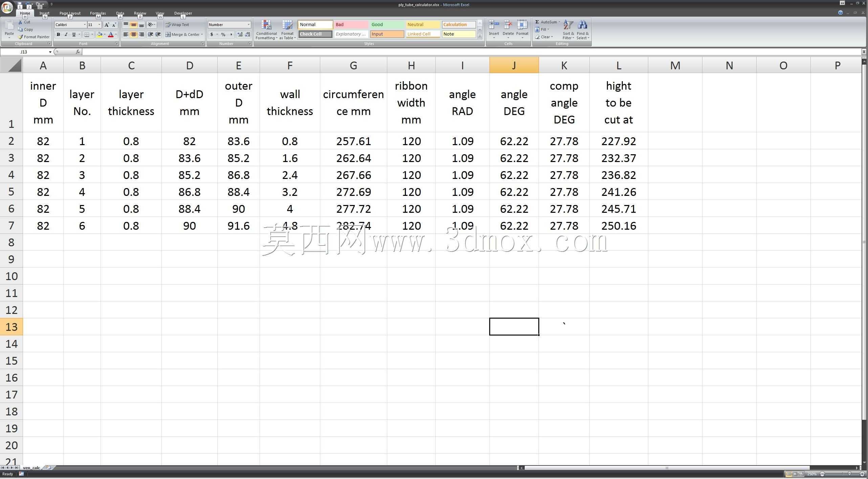Viewport: 868px width, 479px height.
Task: Open the Review ribbon tab
Action: pos(140,13)
